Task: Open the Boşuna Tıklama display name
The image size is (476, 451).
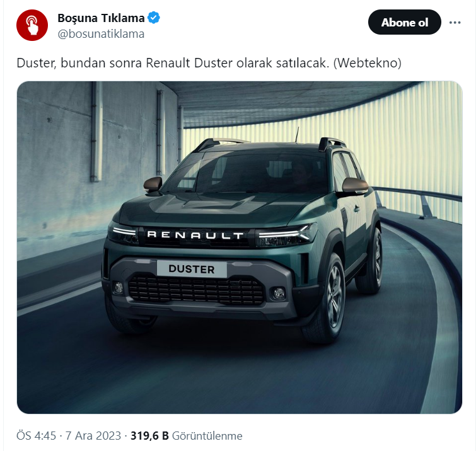Action: click(101, 18)
